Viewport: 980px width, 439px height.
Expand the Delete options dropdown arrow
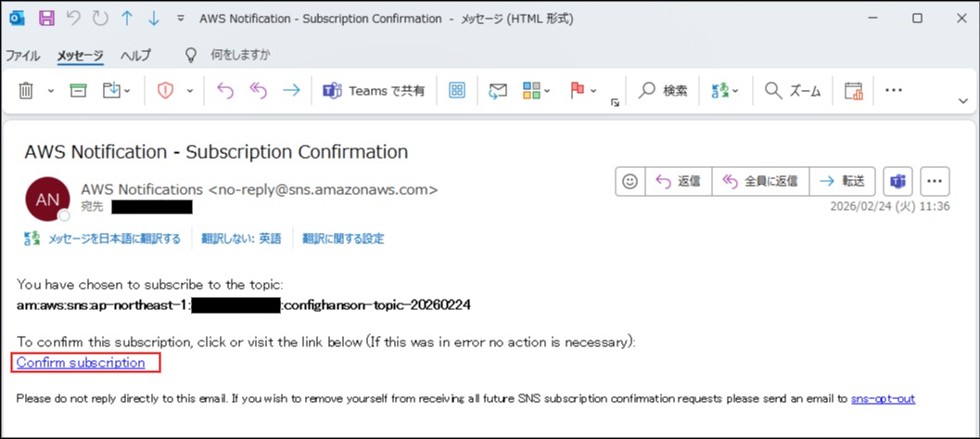(x=51, y=91)
